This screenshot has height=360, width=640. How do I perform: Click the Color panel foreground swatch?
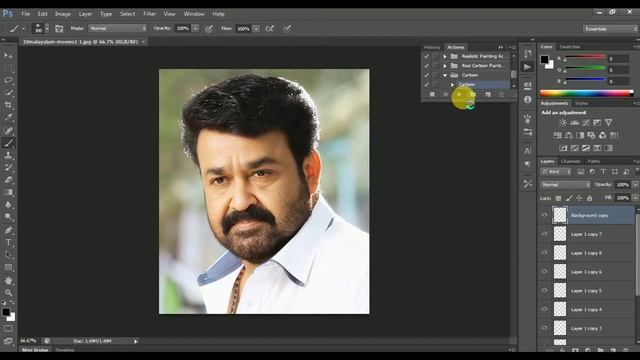coord(544,60)
